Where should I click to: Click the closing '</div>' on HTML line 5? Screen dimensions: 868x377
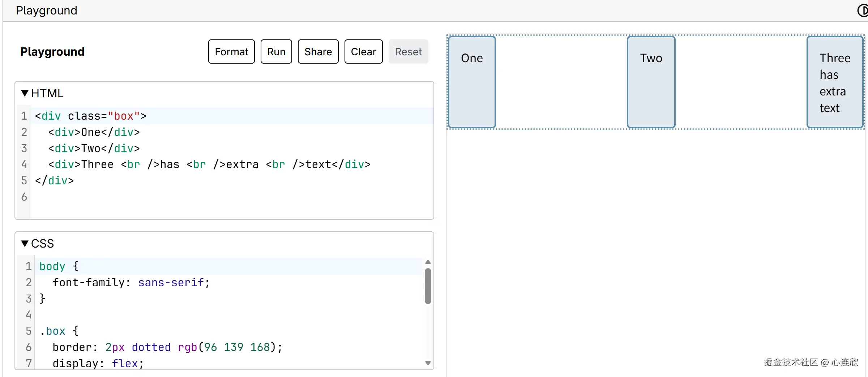click(x=55, y=181)
